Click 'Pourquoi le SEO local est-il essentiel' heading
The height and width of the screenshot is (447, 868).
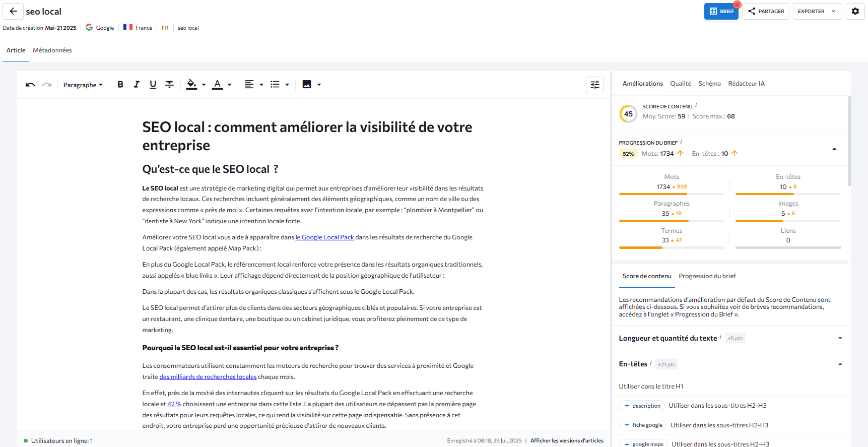coord(240,348)
